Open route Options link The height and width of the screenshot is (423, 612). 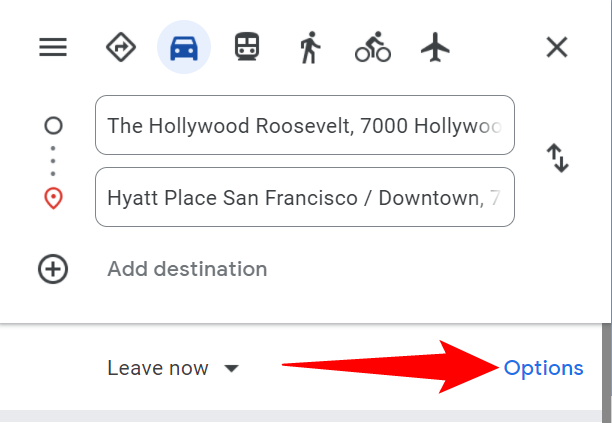tap(543, 368)
